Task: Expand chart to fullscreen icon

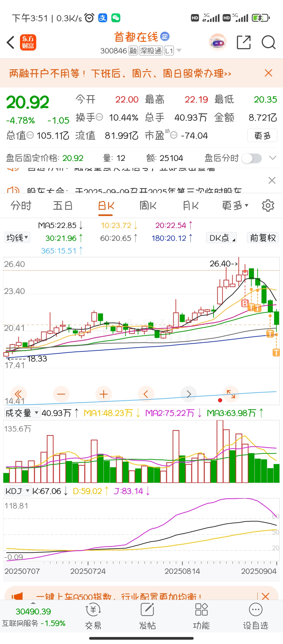Action: (231, 394)
